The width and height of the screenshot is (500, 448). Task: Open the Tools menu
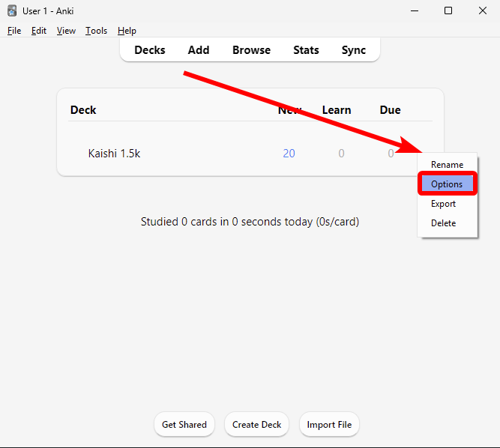pos(96,31)
